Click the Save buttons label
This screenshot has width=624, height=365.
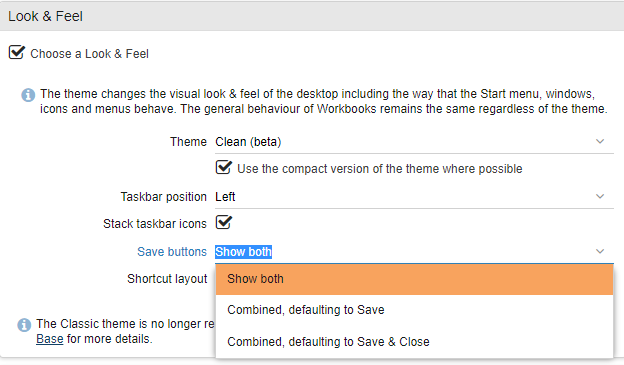click(x=172, y=252)
